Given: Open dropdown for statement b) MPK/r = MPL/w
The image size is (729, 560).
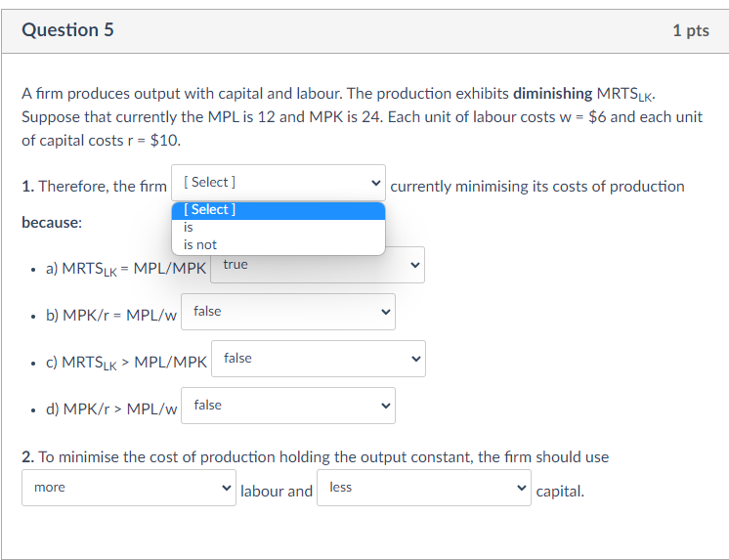Looking at the screenshot, I should coord(288,312).
